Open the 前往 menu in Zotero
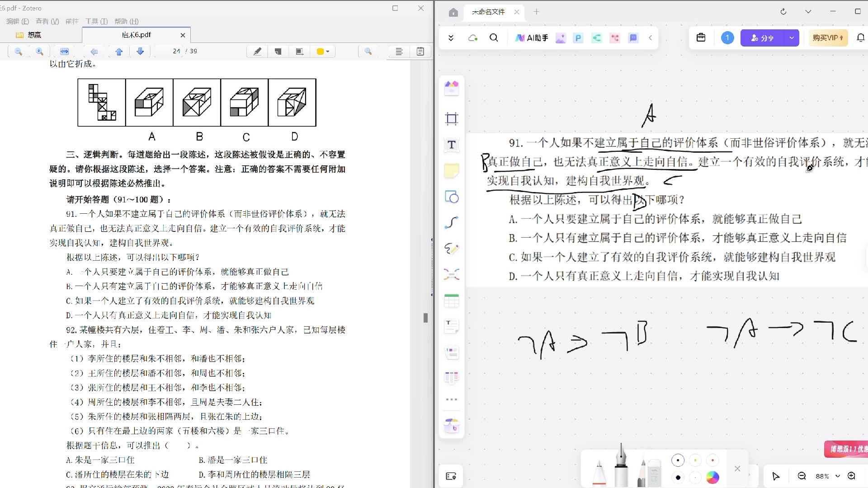 click(72, 21)
